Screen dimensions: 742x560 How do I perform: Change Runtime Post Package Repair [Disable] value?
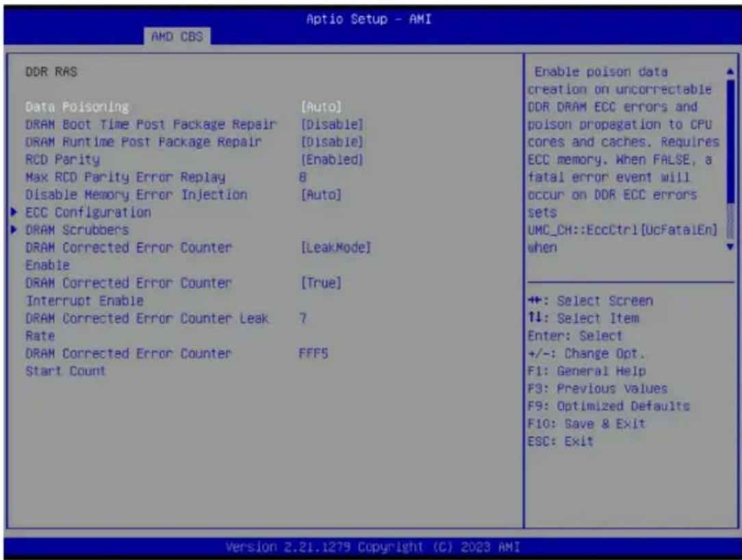tap(332, 142)
